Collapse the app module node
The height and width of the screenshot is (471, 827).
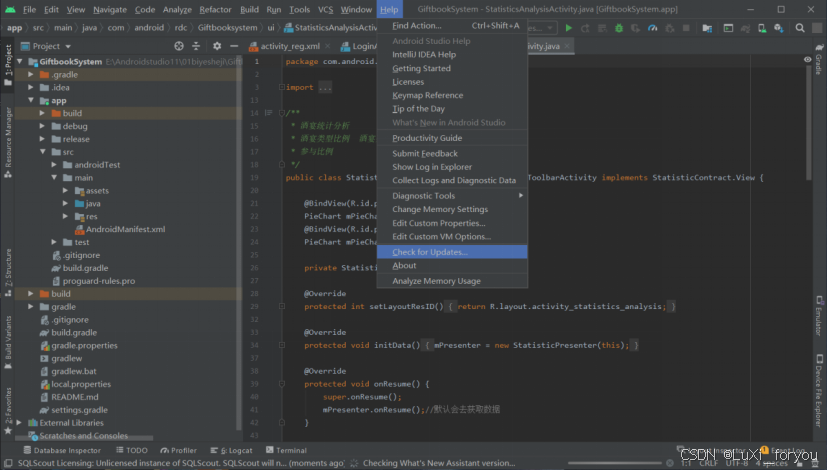click(31, 100)
